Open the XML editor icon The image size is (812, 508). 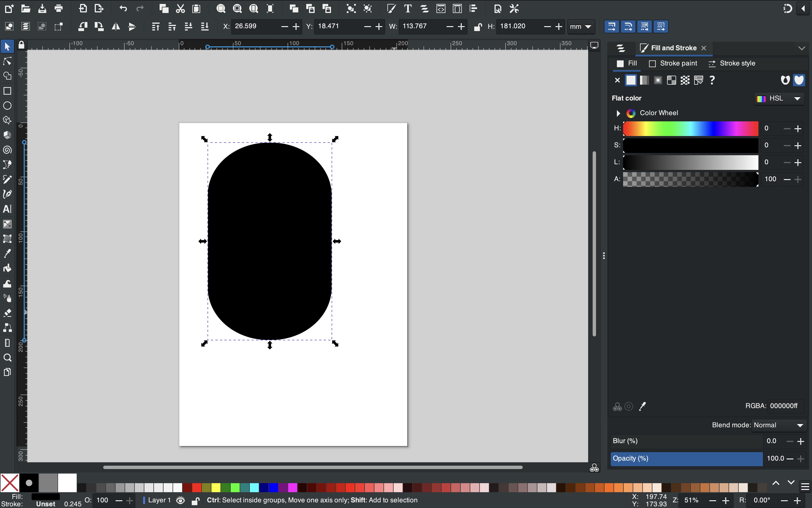(441, 9)
